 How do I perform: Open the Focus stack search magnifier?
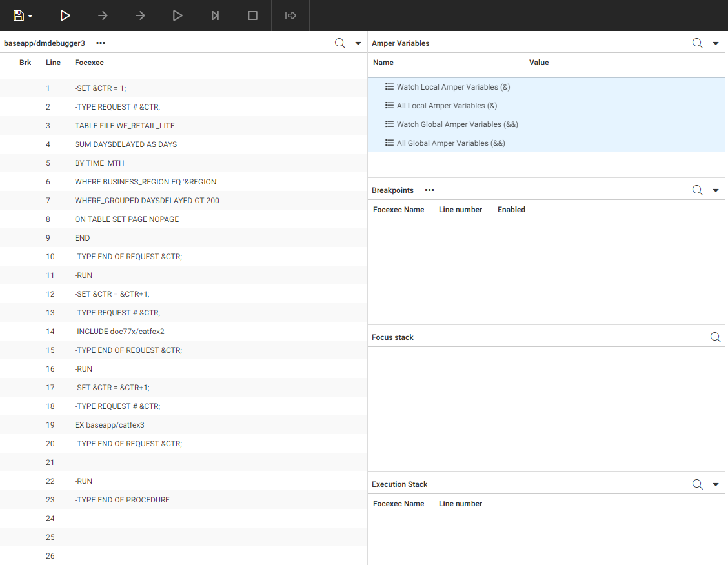click(x=715, y=337)
